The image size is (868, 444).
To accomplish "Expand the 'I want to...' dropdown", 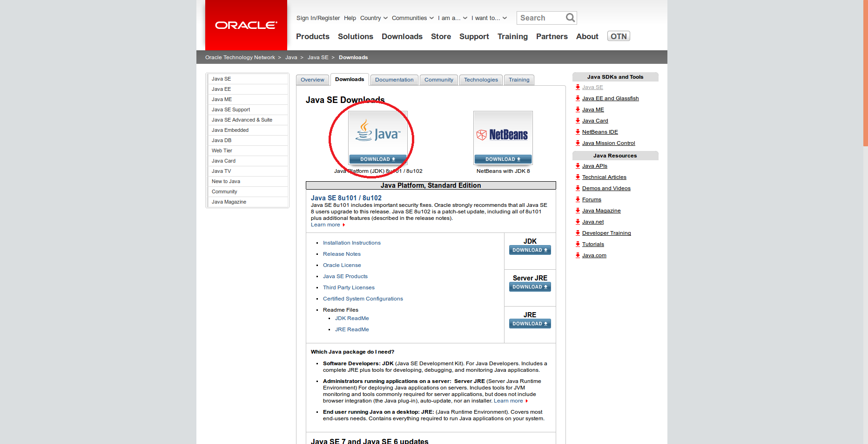I will click(x=489, y=18).
